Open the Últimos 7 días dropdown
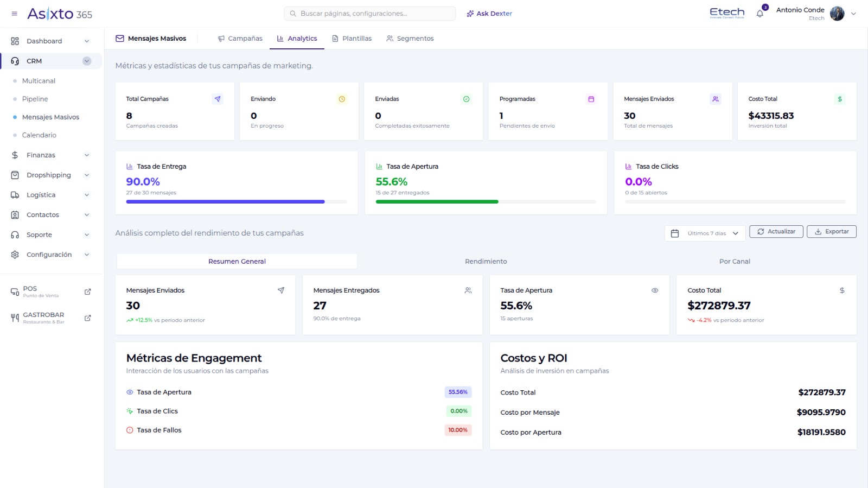The image size is (868, 488). (x=705, y=233)
